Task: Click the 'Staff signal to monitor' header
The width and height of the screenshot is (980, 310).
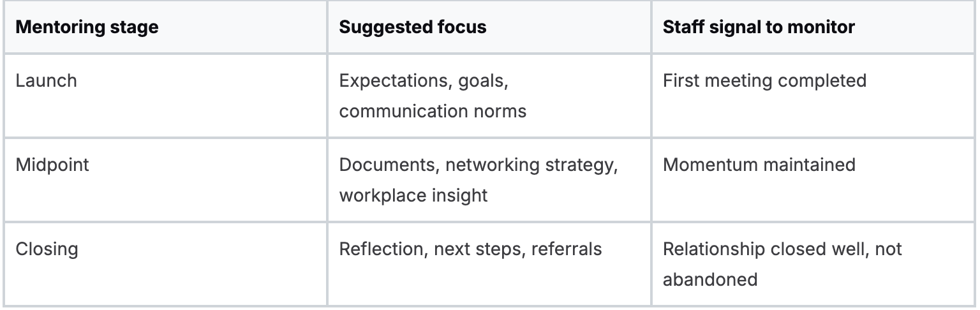Action: (759, 27)
